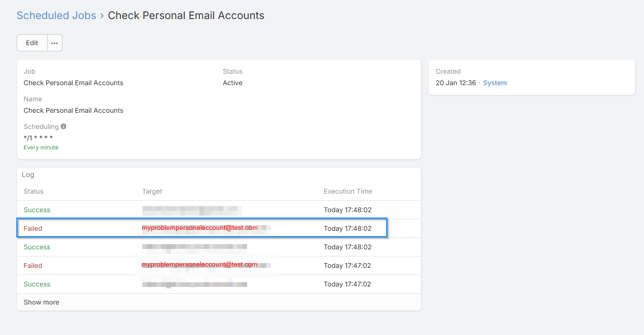Click the Active status value
The width and height of the screenshot is (644, 335).
[232, 83]
